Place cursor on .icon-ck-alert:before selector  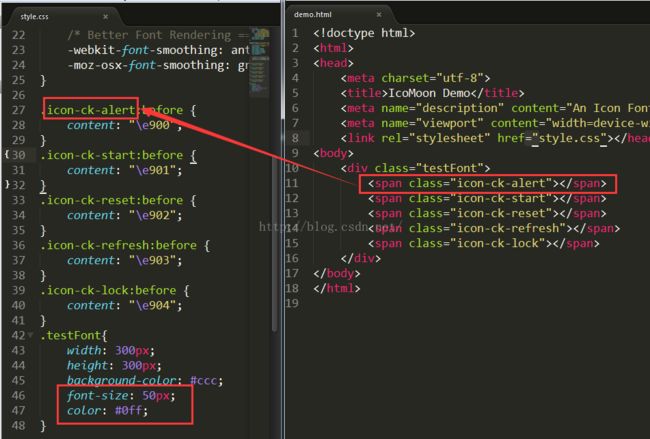pos(112,110)
